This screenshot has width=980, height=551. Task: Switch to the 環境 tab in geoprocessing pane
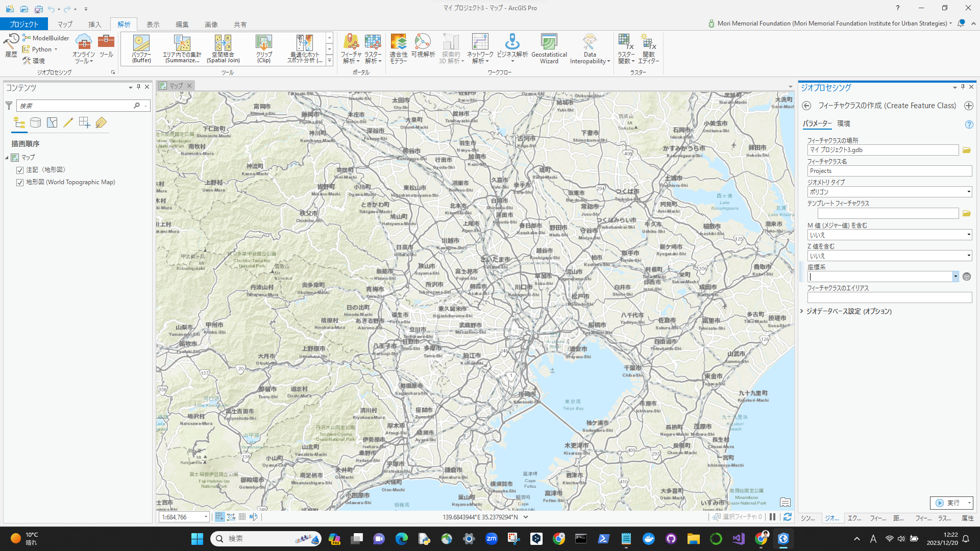click(843, 123)
